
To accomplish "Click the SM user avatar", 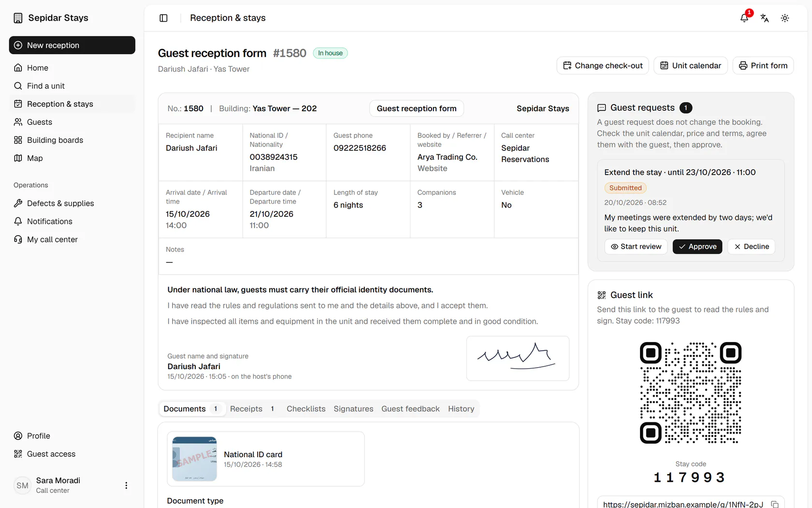I will [x=23, y=485].
